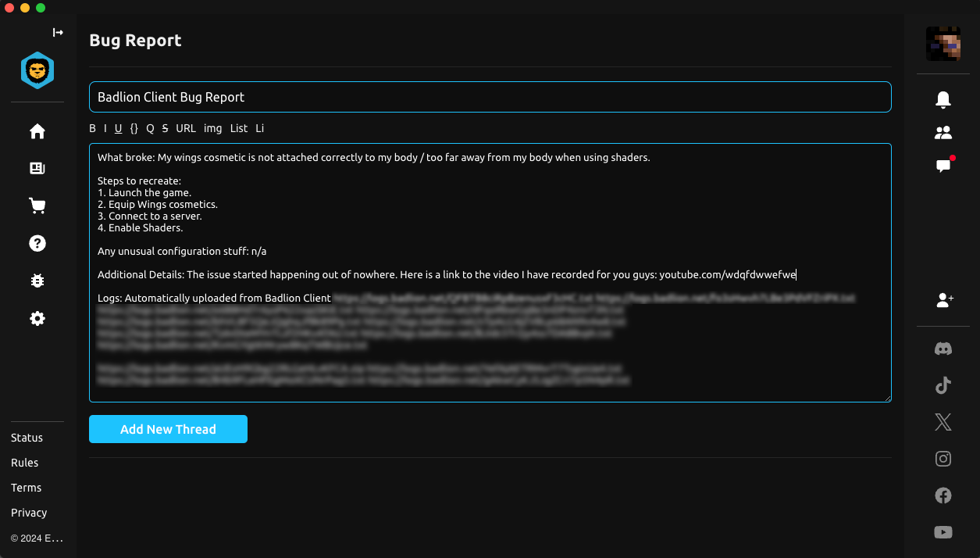The image size is (980, 558).
Task: Open the Facebook link icon
Action: click(943, 495)
